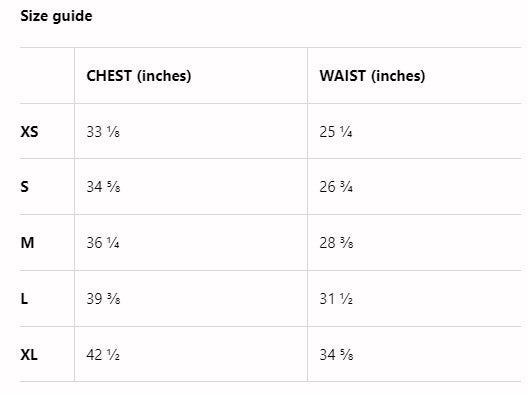Click the Size guide heading
The image size is (528, 394).
(x=56, y=16)
